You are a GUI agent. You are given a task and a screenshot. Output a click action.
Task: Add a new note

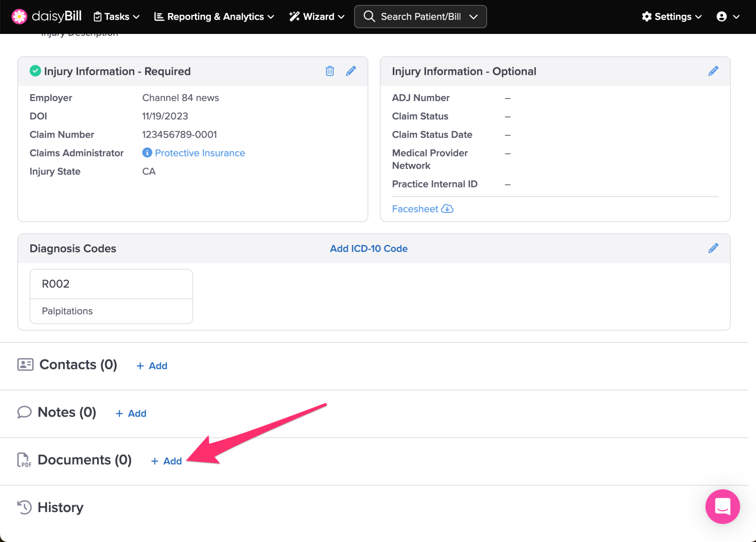point(131,413)
